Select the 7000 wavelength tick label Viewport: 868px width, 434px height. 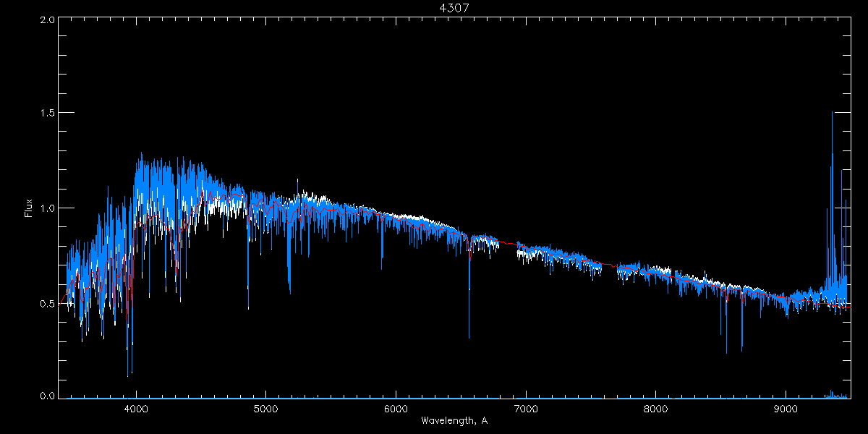[526, 408]
